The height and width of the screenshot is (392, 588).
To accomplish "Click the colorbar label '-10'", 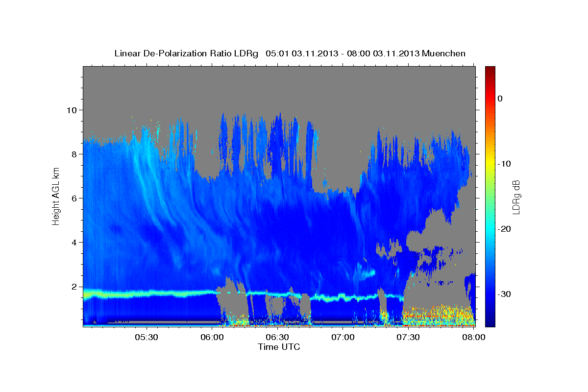I will pos(505,164).
